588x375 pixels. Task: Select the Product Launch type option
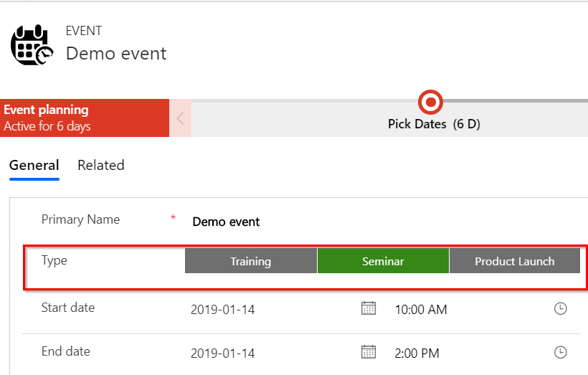coord(514,261)
